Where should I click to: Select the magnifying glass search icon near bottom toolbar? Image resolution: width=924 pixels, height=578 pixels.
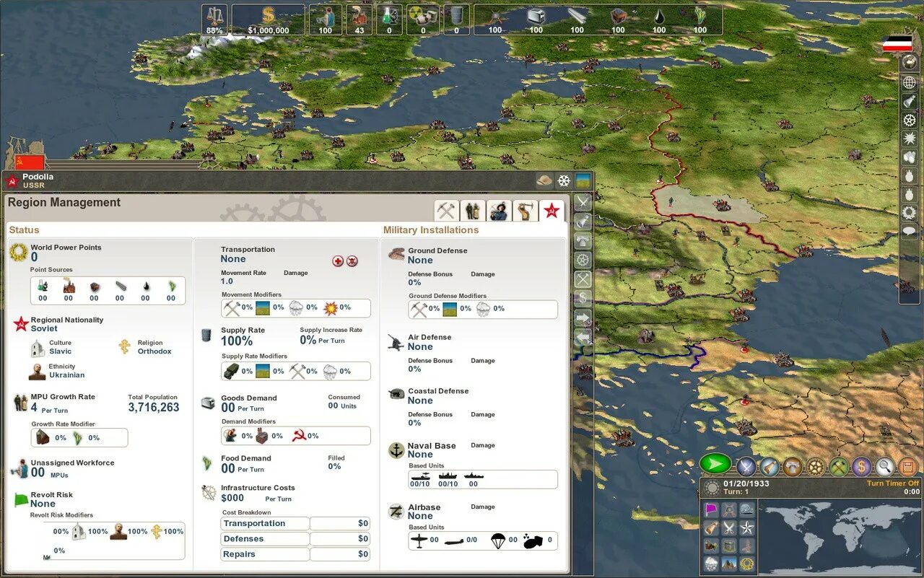(884, 465)
